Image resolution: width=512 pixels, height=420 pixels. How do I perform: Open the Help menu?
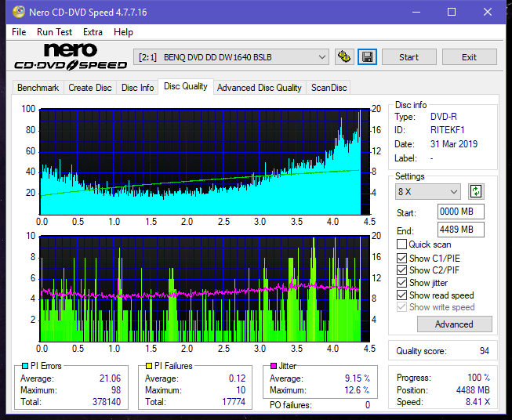click(x=123, y=32)
